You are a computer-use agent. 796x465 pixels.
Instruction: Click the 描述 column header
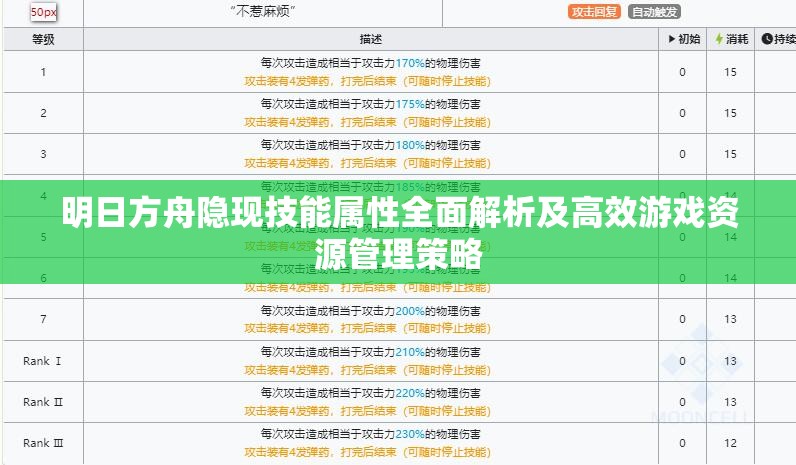371,39
